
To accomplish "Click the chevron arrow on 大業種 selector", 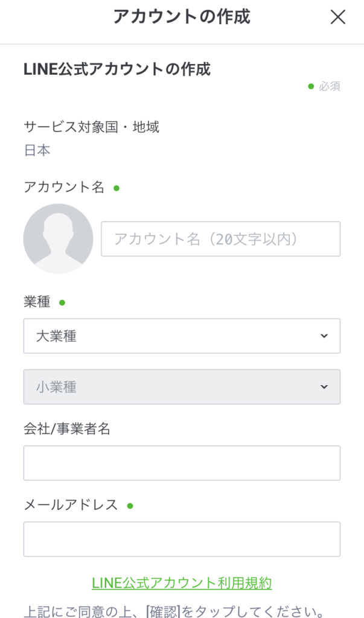I will [x=324, y=336].
